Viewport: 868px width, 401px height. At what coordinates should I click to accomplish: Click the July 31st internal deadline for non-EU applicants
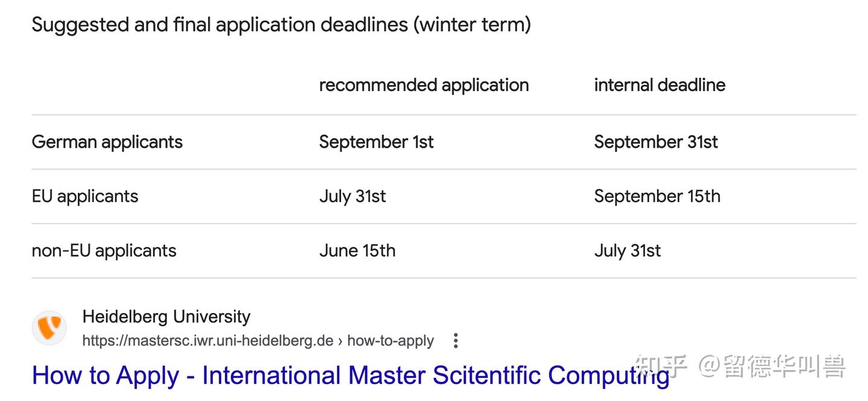[627, 251]
